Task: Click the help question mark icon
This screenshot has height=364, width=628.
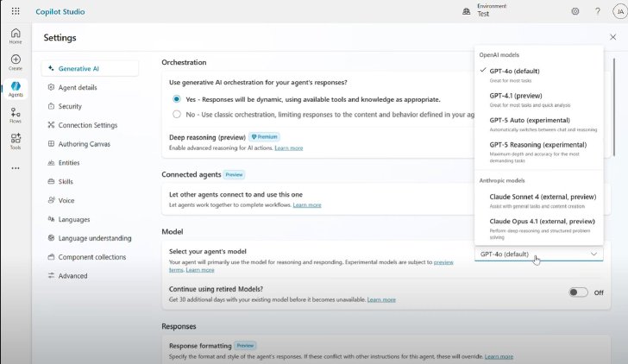Action: pos(598,11)
